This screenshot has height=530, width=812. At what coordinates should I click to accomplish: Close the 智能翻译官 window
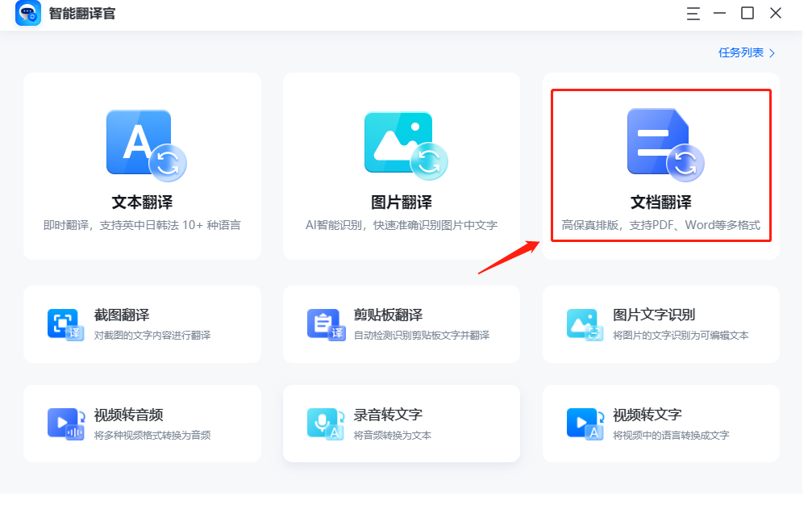775,13
